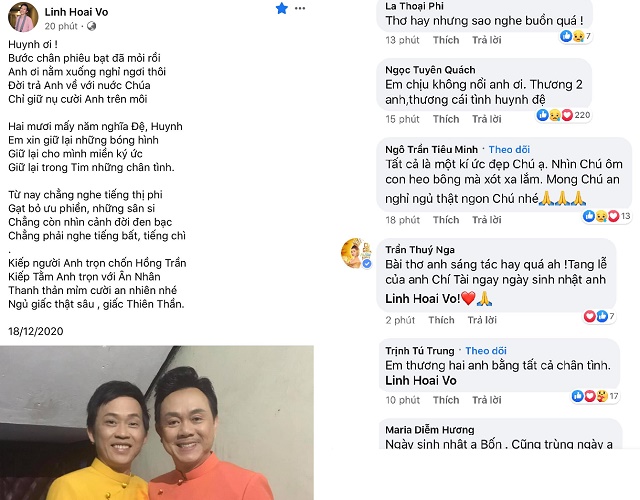Click the globe public privacy icon
The image size is (640, 500).
click(x=92, y=26)
